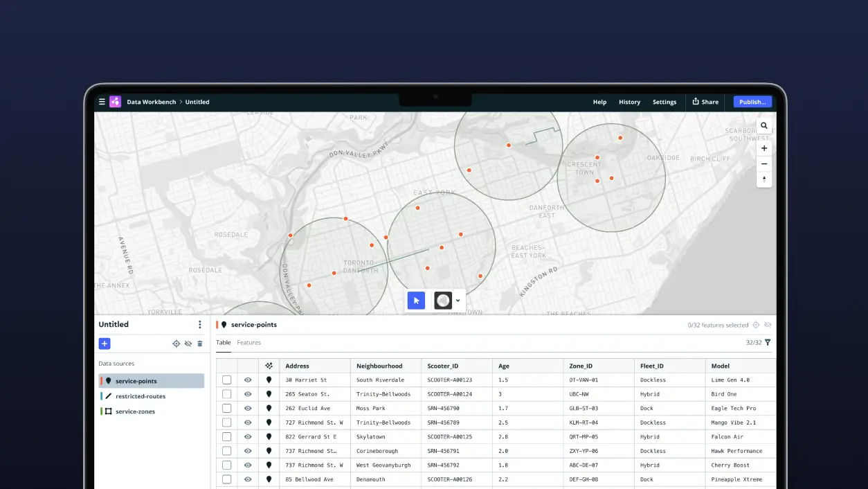Screen dimensions: 868x489
Task: Click the purple Data Workbench app logo
Action: (x=115, y=102)
